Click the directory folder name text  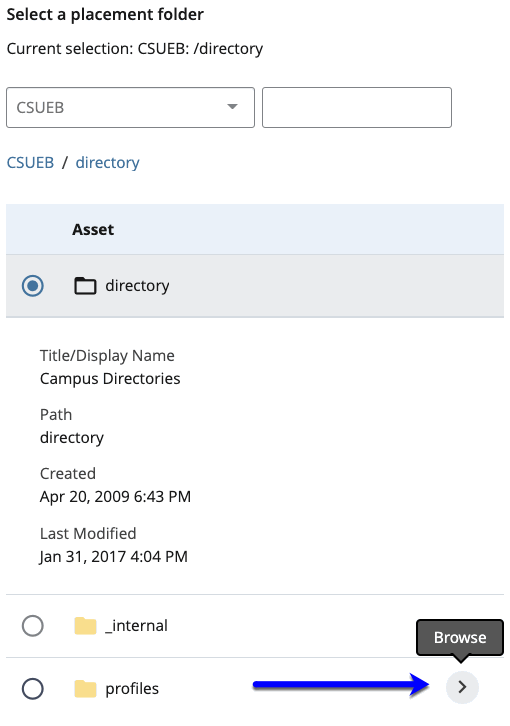pos(137,286)
